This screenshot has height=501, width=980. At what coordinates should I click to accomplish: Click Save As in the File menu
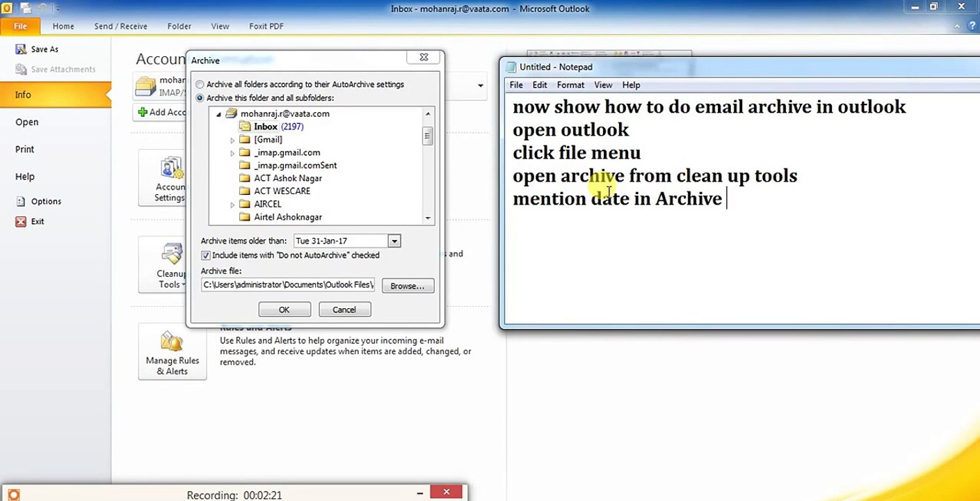45,49
